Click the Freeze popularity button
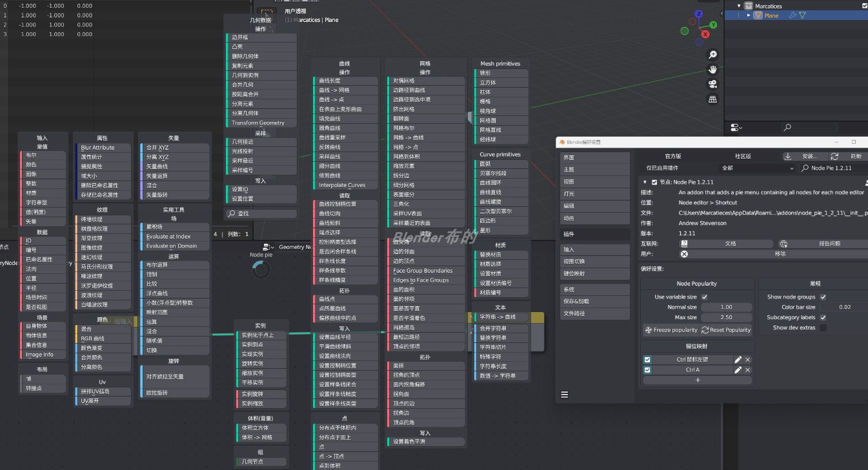 (x=671, y=330)
